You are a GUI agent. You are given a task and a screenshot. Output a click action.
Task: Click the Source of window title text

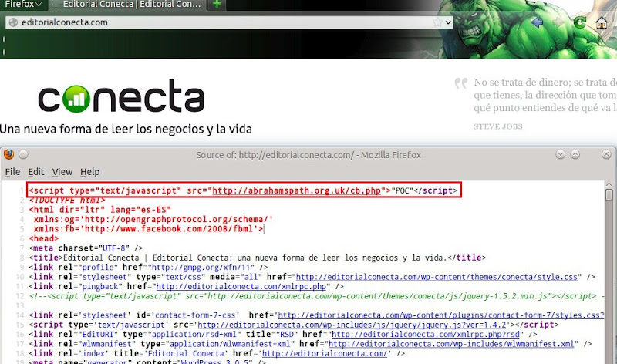pyautogui.click(x=308, y=155)
